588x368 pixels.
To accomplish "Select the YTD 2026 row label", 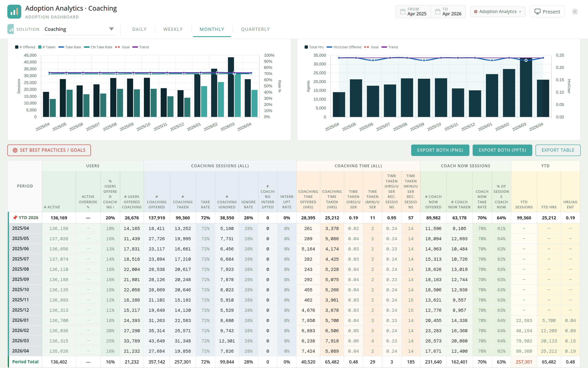I will pyautogui.click(x=25, y=218).
